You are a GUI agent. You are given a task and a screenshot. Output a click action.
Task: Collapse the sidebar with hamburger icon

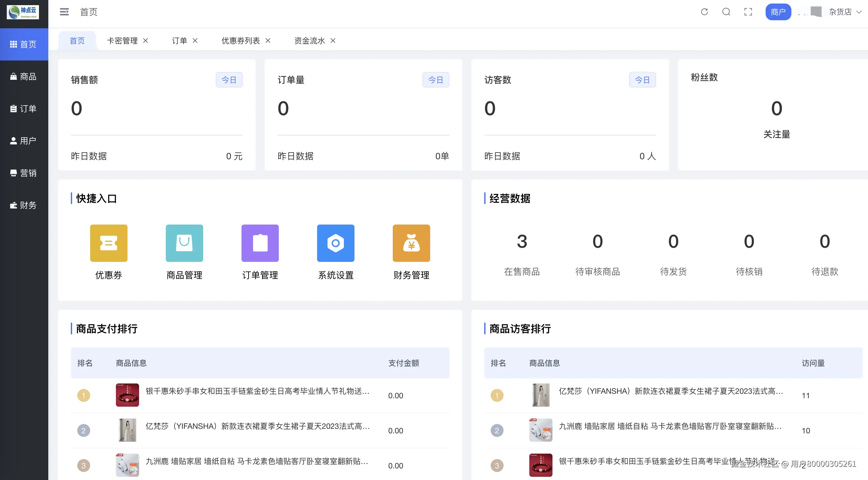tap(64, 12)
